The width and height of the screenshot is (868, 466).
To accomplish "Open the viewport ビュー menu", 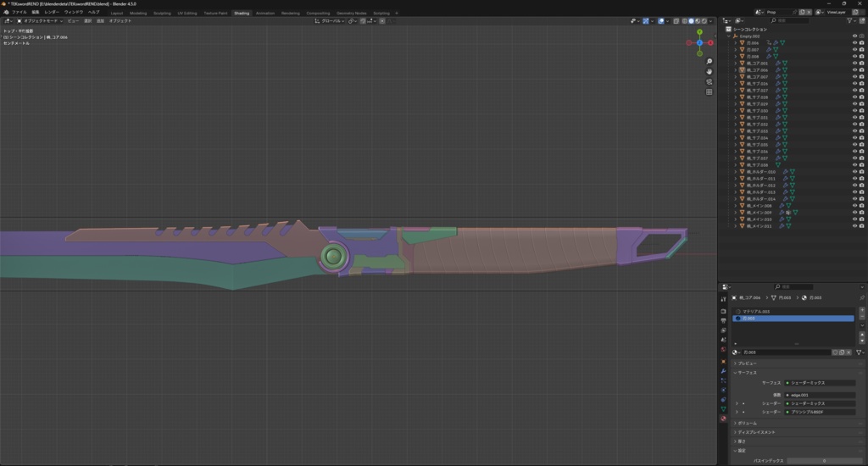I will tap(73, 21).
